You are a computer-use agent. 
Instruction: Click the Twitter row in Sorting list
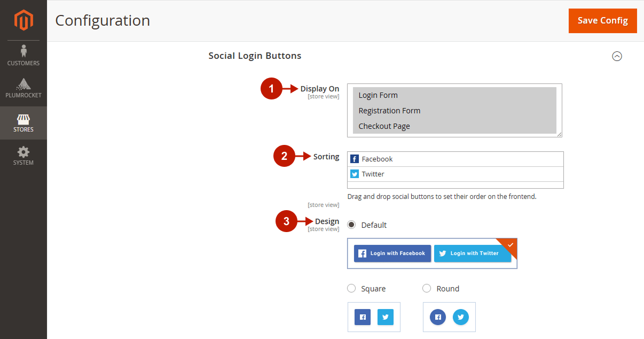click(455, 174)
